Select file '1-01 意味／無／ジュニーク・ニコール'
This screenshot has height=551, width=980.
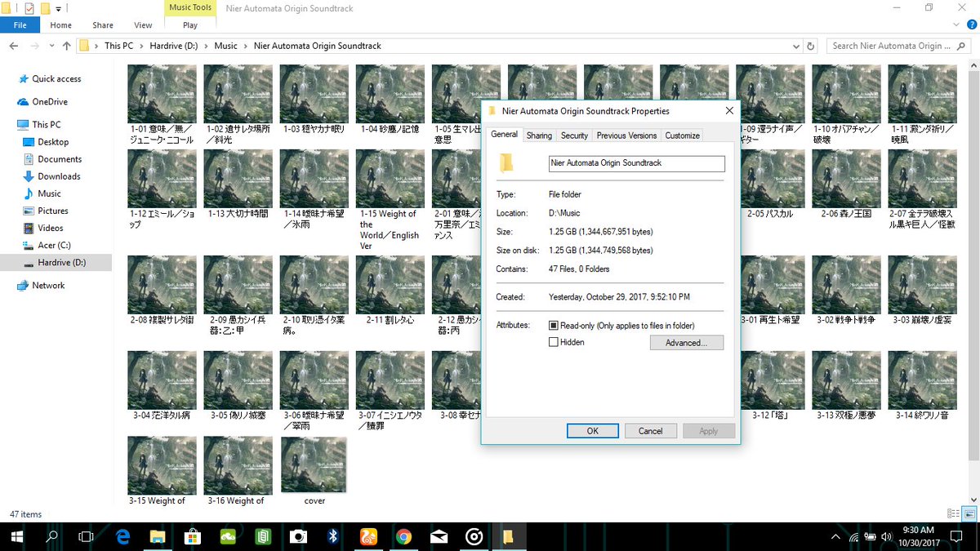click(162, 104)
